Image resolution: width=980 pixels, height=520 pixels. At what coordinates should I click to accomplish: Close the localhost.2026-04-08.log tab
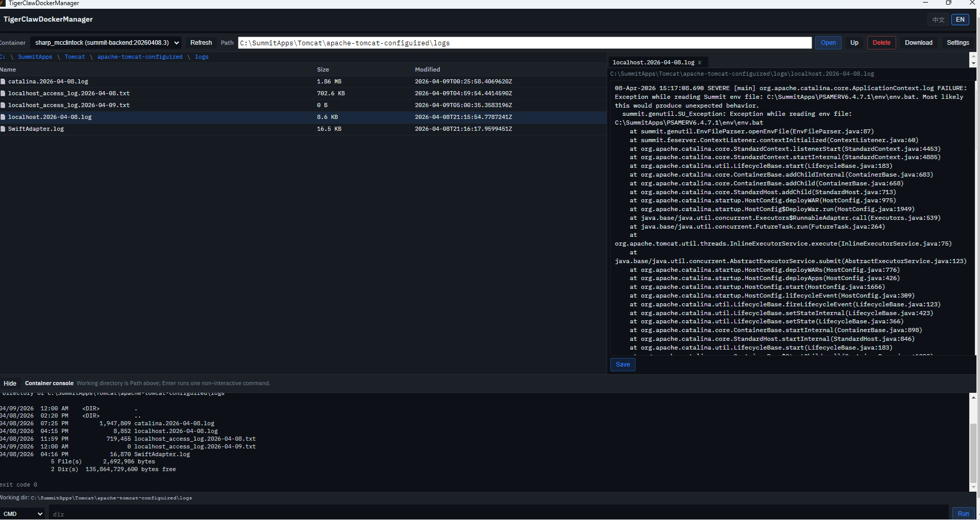pyautogui.click(x=699, y=63)
